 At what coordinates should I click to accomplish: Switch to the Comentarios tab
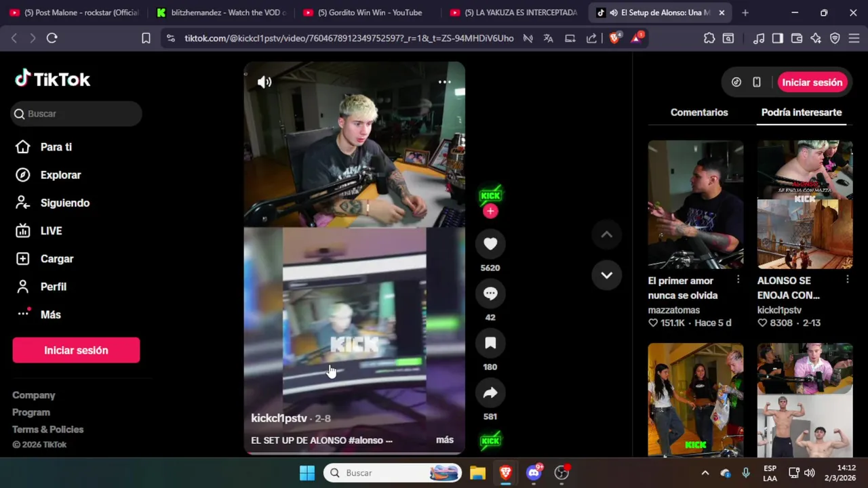pos(699,113)
